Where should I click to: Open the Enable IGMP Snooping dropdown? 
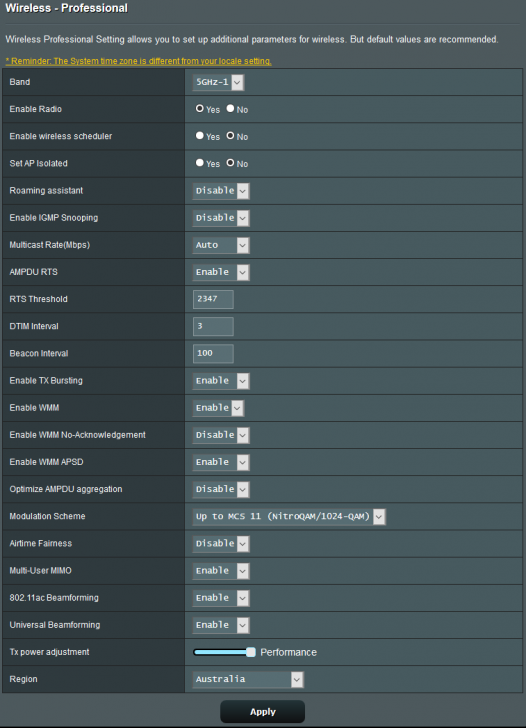[x=221, y=218]
